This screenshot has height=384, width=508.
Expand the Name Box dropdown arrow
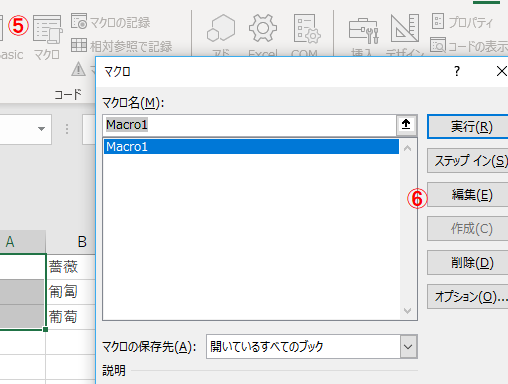(41, 129)
